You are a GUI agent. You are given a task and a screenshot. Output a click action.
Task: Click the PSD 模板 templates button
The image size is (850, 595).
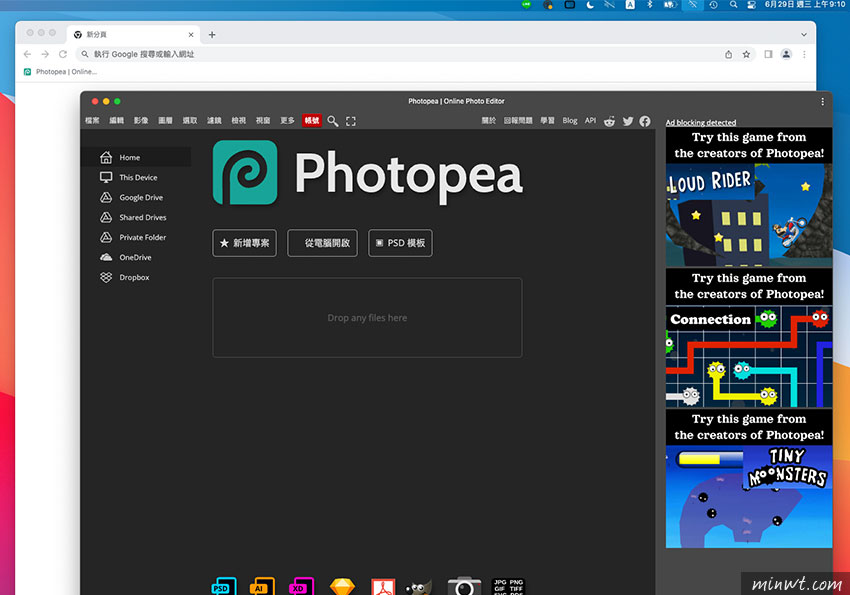tap(400, 243)
